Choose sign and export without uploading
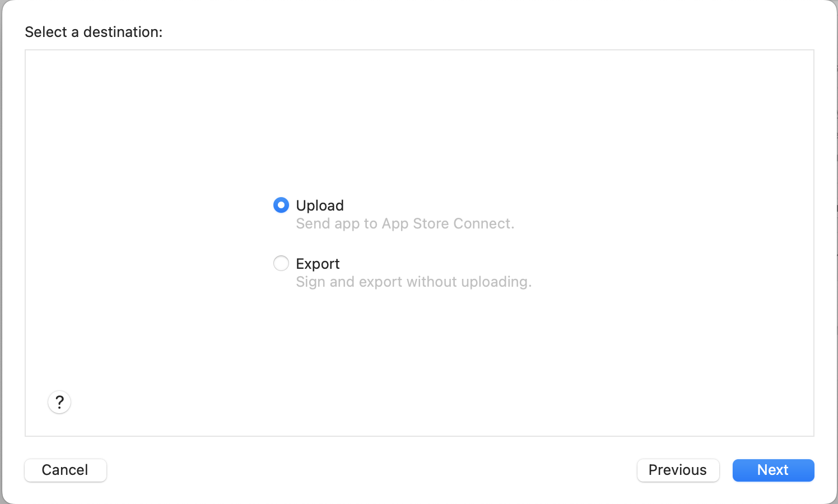Image resolution: width=838 pixels, height=504 pixels. click(x=281, y=263)
